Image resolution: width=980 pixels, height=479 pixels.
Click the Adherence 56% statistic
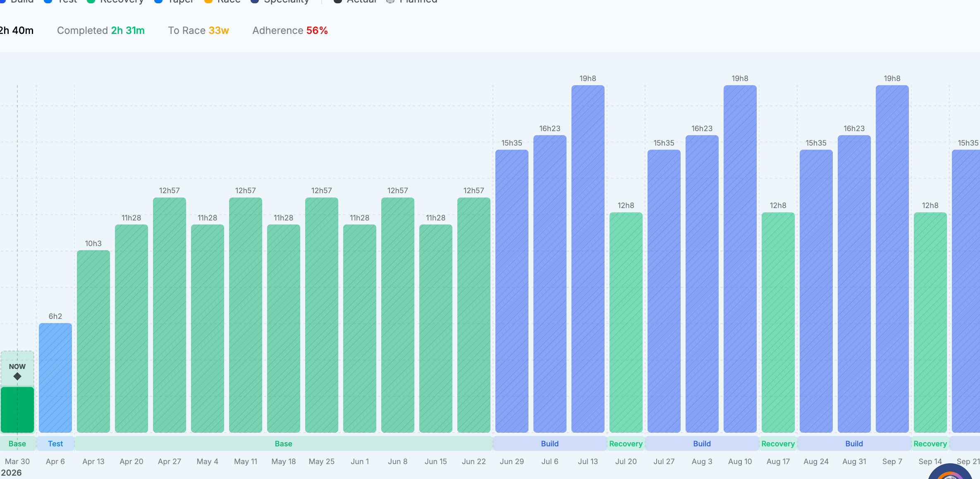pyautogui.click(x=290, y=31)
